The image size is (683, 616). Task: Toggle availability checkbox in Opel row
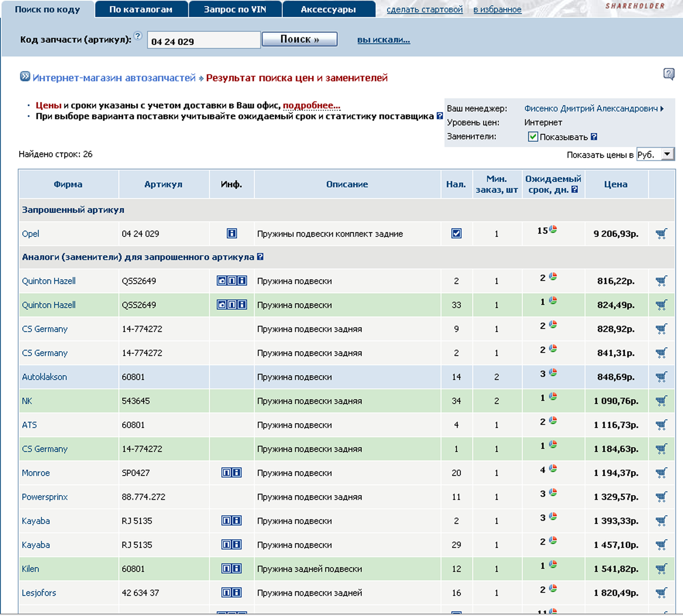click(x=456, y=234)
